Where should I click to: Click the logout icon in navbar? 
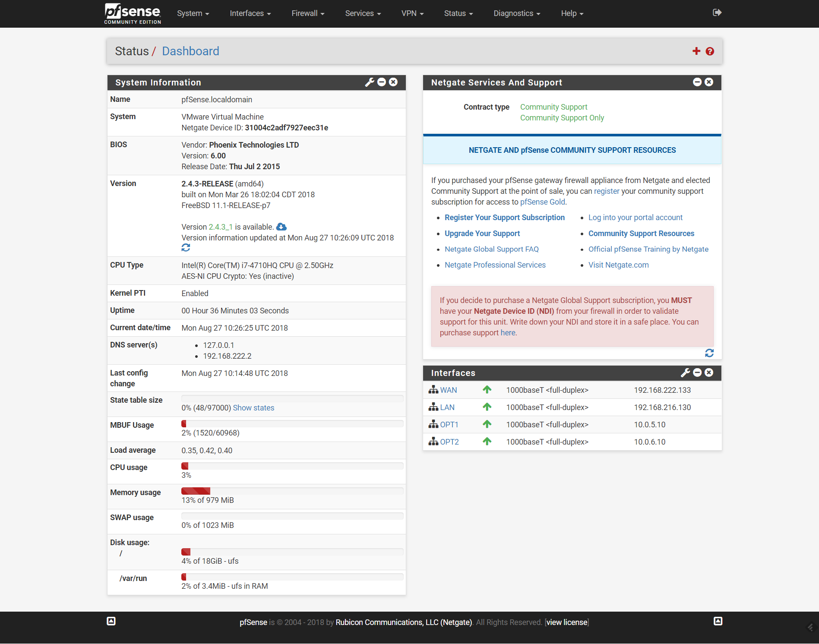coord(717,13)
